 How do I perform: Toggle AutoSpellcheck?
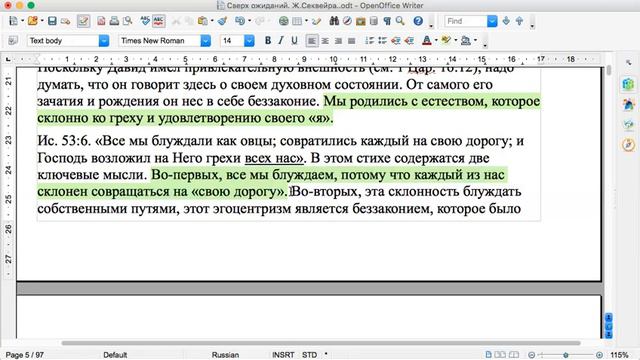coord(158,21)
